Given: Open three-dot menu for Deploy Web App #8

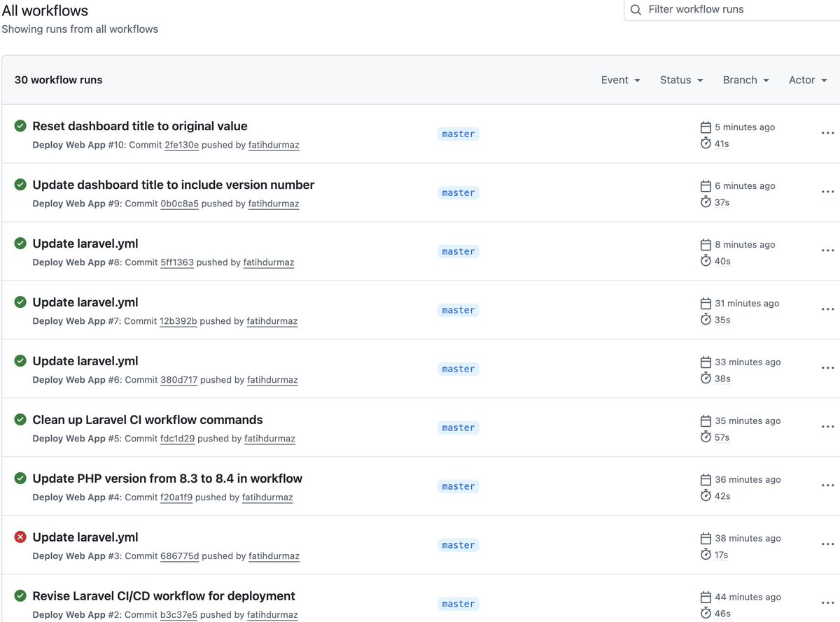Looking at the screenshot, I should (827, 250).
